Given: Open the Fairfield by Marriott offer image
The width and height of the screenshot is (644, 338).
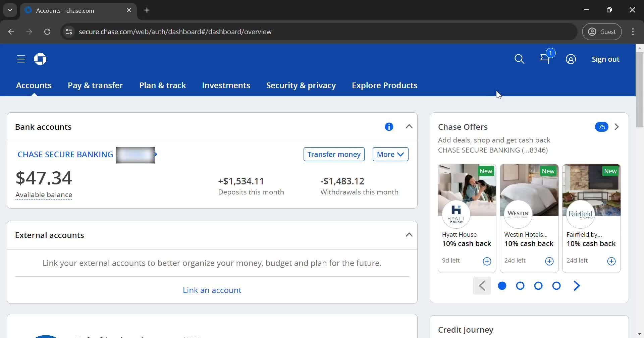Looking at the screenshot, I should (591, 190).
